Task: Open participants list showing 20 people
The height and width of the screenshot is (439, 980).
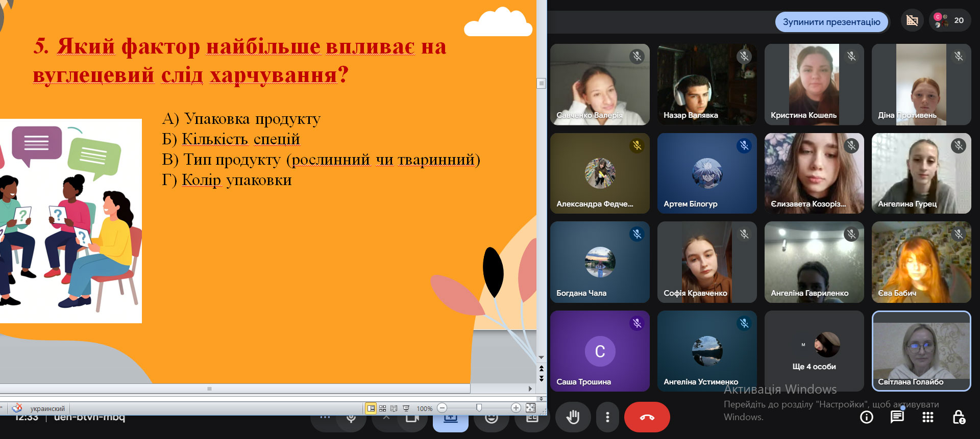Action: [x=950, y=21]
